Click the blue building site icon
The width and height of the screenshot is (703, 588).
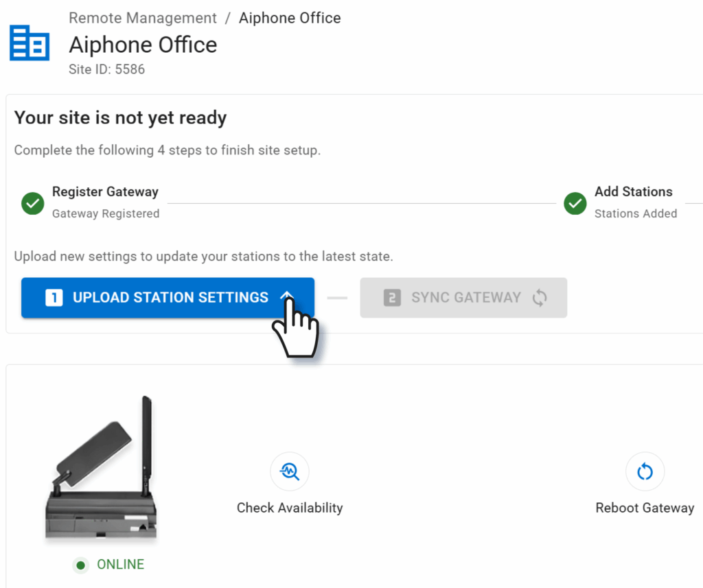click(x=30, y=43)
